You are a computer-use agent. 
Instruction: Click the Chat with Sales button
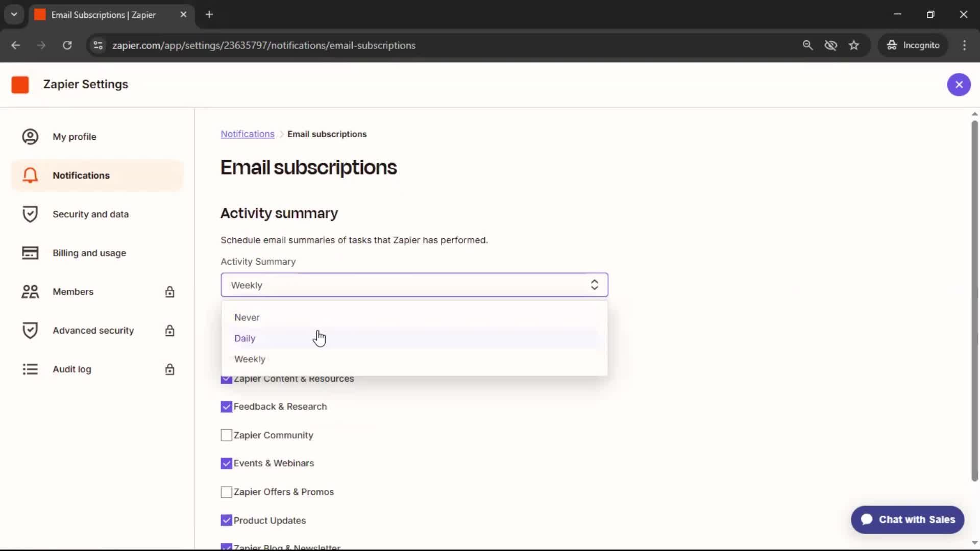point(907,519)
